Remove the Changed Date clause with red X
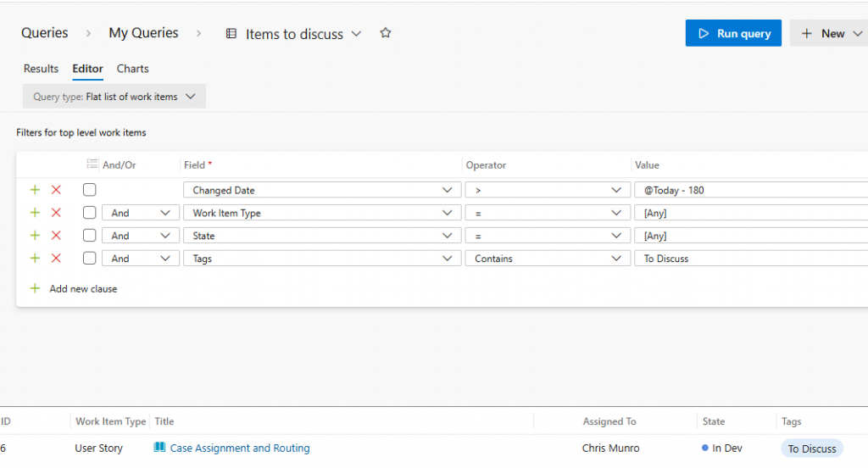868x468 pixels. pyautogui.click(x=56, y=190)
